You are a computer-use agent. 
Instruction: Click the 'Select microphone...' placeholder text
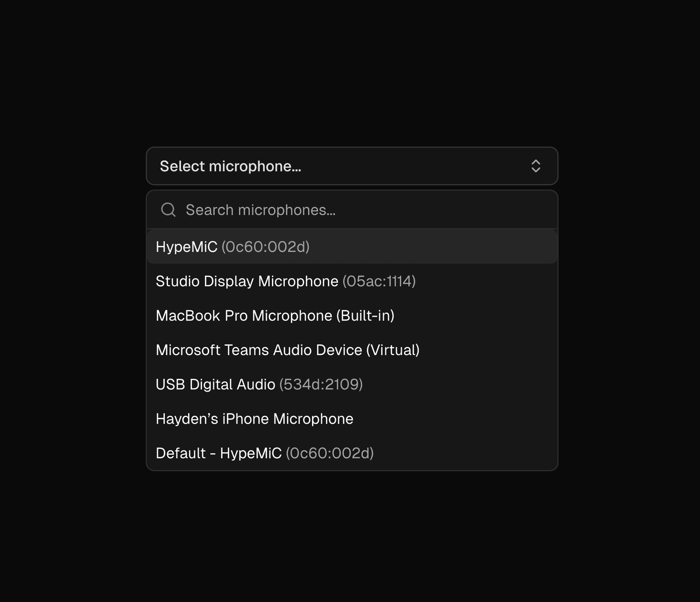click(x=230, y=166)
